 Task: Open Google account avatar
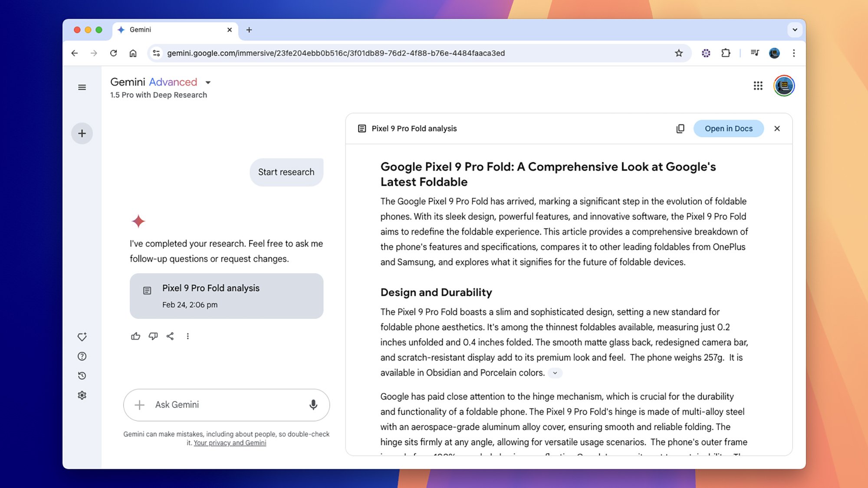click(x=784, y=86)
